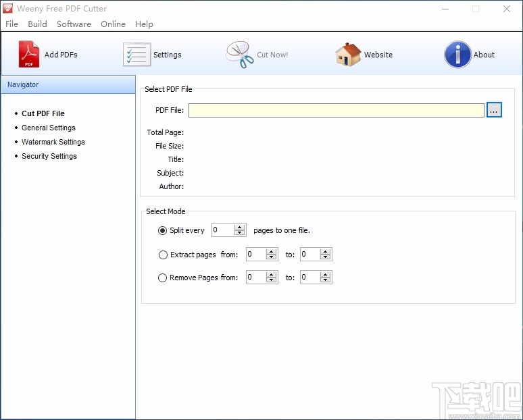This screenshot has width=523, height=420.
Task: Decrease the Remove Pages from value
Action: [271, 280]
